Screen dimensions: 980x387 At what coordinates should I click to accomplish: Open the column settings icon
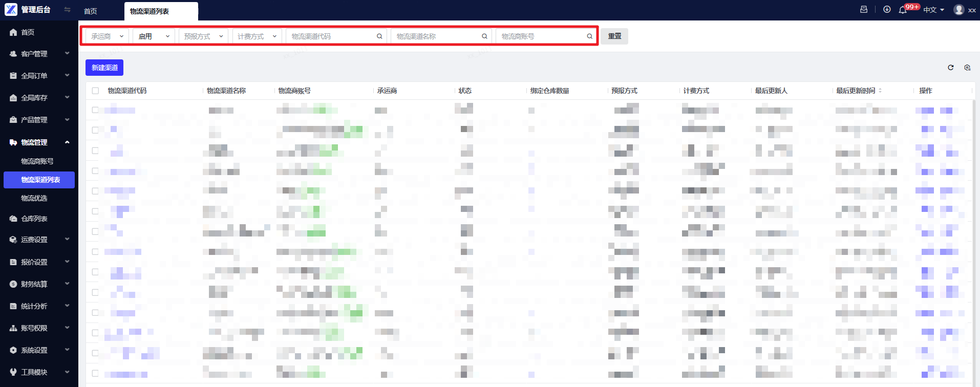point(967,68)
